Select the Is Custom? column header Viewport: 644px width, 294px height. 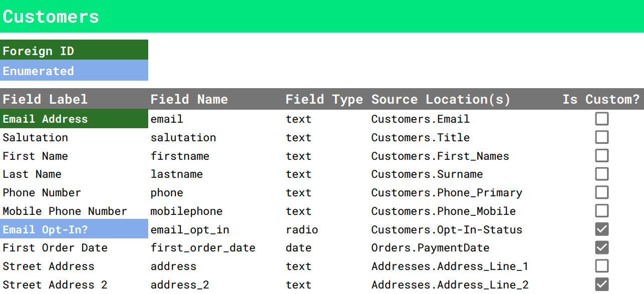click(601, 99)
